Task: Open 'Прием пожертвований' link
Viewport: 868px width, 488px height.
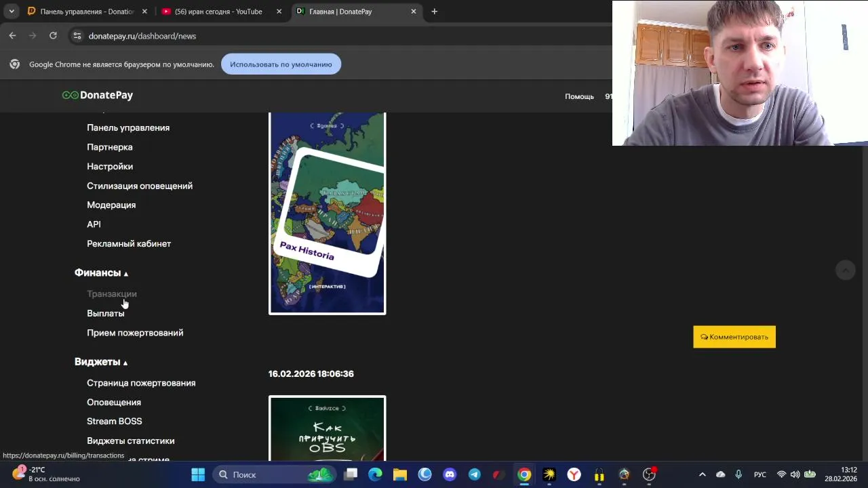Action: pyautogui.click(x=135, y=333)
